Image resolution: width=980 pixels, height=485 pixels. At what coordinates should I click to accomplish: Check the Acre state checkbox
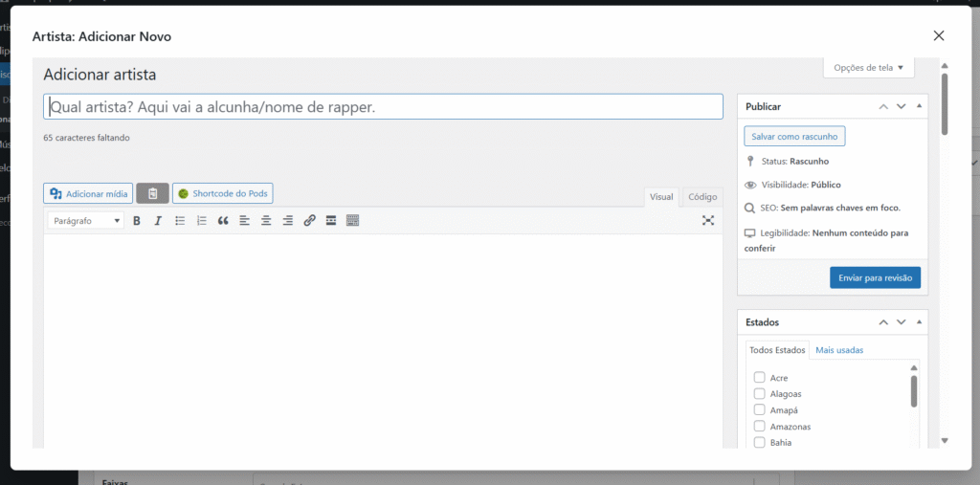pos(760,378)
